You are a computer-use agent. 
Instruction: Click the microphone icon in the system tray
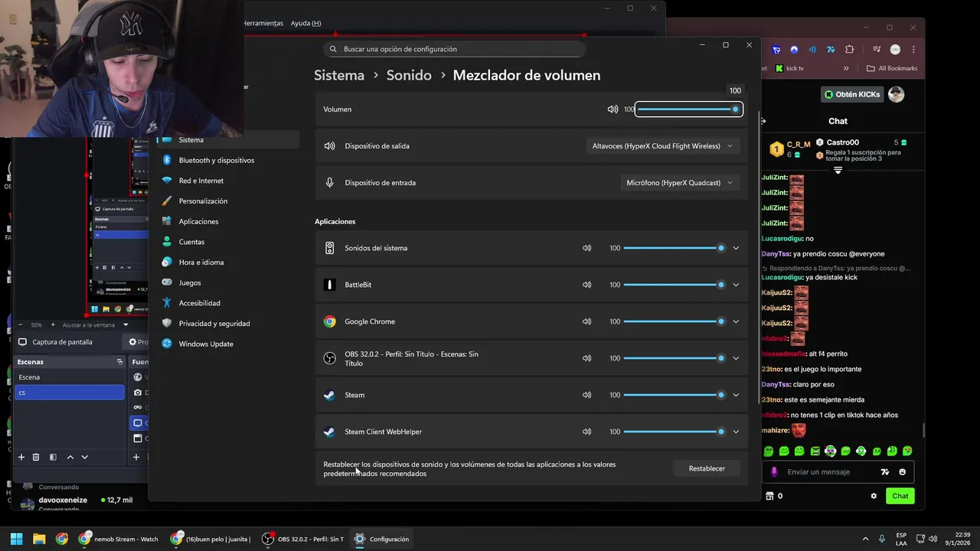tap(882, 539)
